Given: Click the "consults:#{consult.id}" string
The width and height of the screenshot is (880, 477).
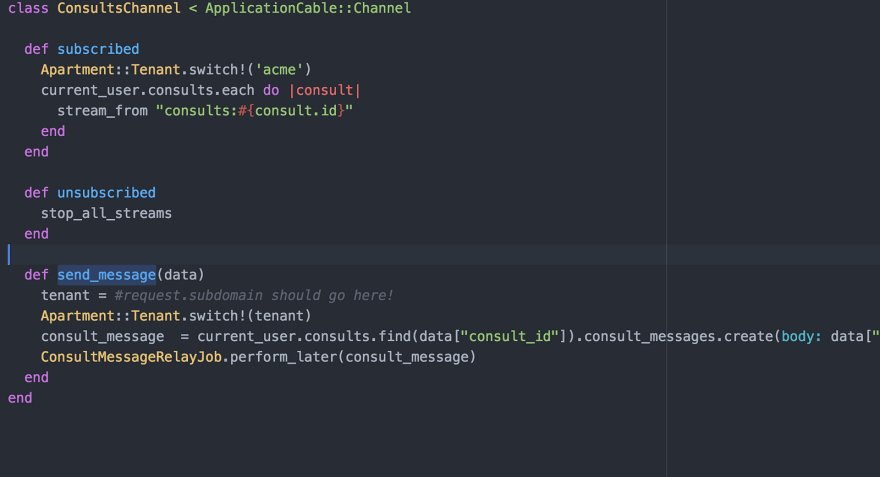Looking at the screenshot, I should pyautogui.click(x=255, y=111).
